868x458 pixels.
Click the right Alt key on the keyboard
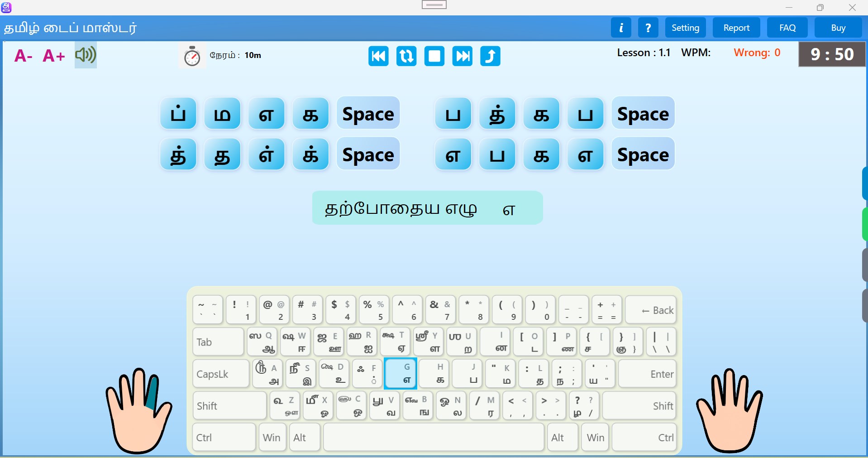click(563, 437)
